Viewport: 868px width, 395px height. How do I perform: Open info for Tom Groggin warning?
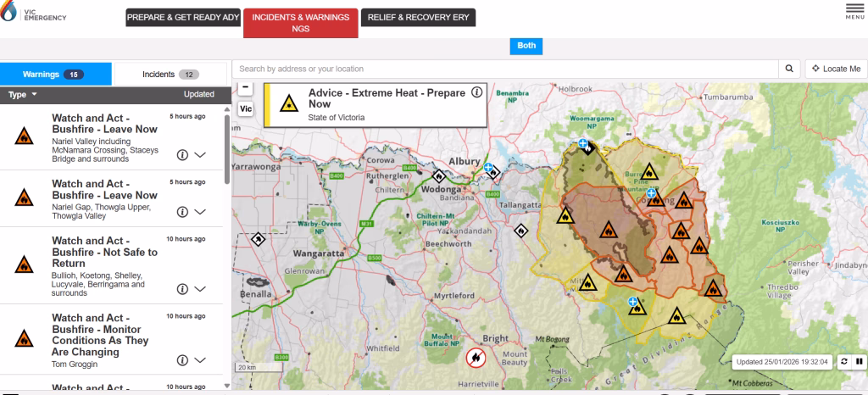point(182,361)
